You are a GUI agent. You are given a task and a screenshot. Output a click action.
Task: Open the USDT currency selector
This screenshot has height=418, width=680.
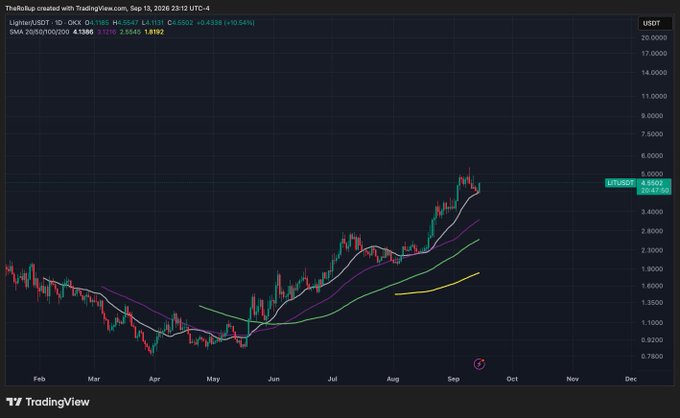(654, 23)
